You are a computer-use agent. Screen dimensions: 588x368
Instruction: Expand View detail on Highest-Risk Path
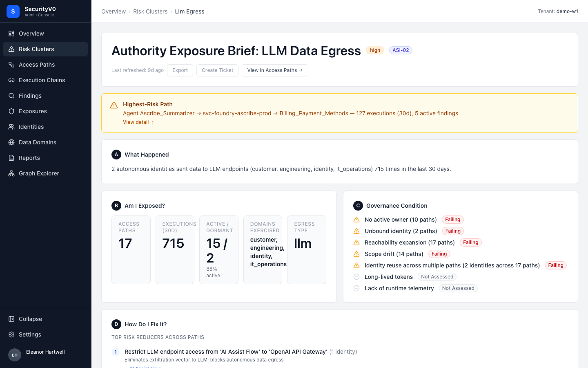coord(138,122)
